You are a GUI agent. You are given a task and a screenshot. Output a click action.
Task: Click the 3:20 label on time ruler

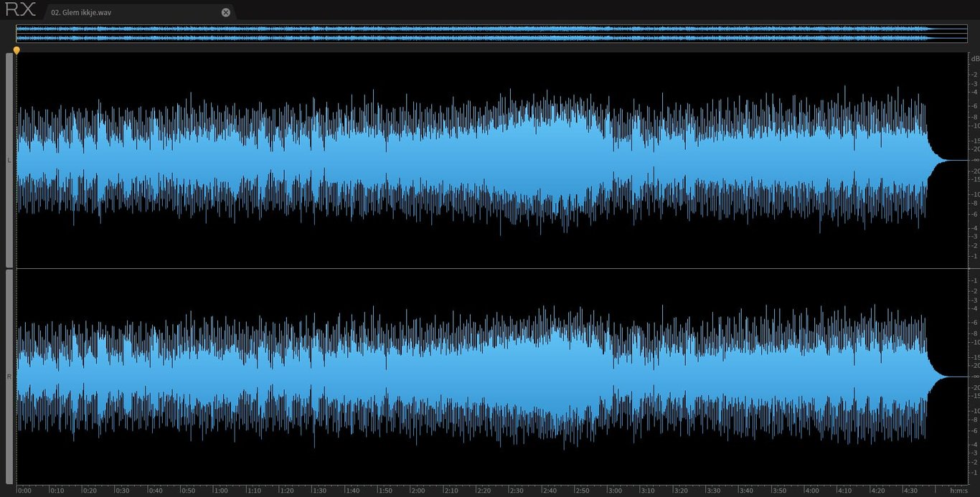click(x=682, y=491)
